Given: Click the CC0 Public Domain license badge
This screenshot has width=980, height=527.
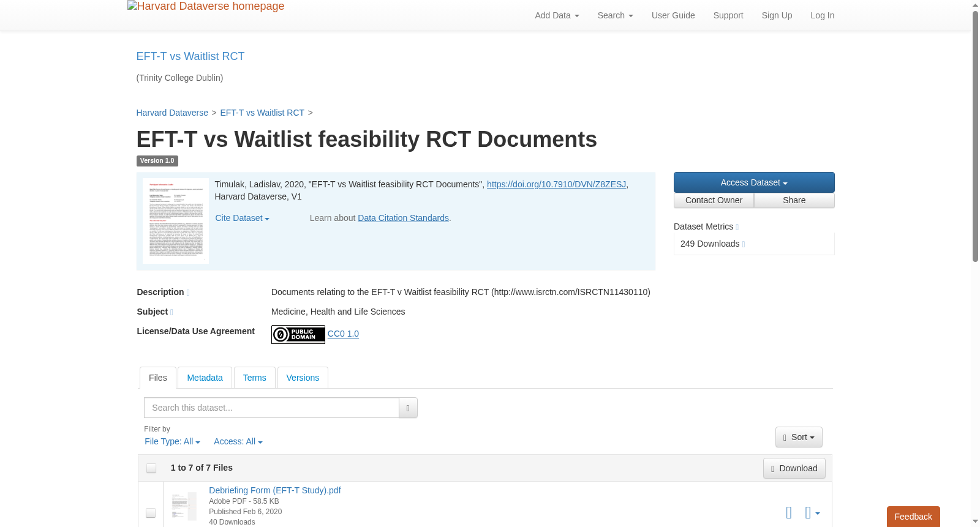Looking at the screenshot, I should pyautogui.click(x=298, y=334).
